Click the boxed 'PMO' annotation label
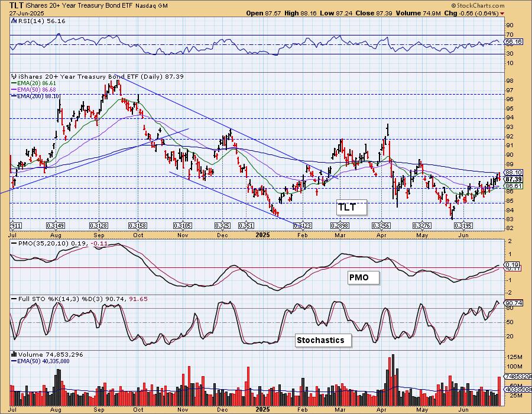 point(364,277)
